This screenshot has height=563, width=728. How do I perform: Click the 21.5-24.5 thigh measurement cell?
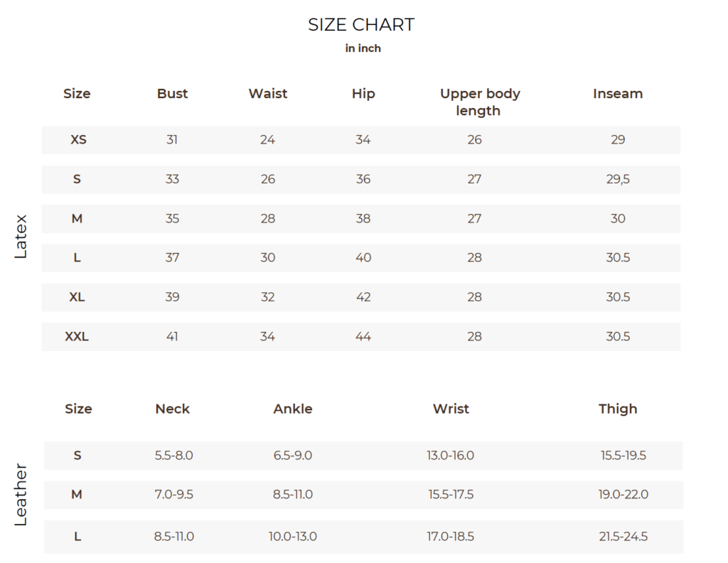tap(623, 537)
